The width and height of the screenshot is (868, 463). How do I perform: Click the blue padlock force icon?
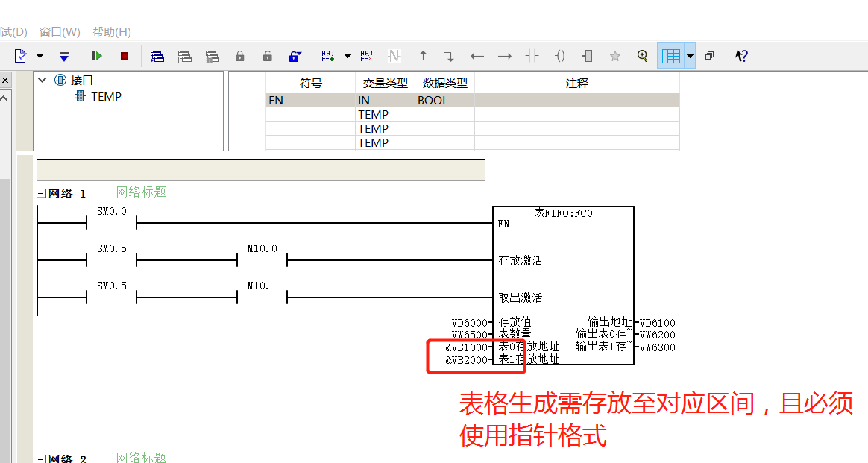[x=295, y=56]
